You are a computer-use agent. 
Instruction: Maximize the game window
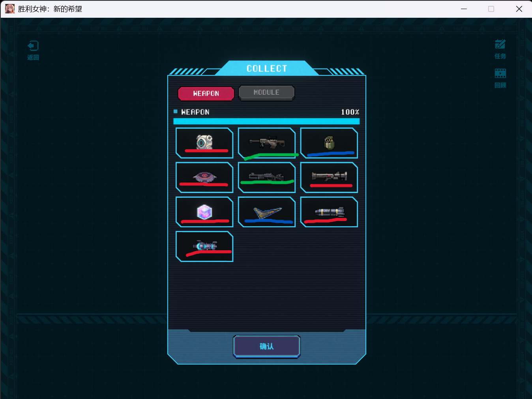[491, 9]
